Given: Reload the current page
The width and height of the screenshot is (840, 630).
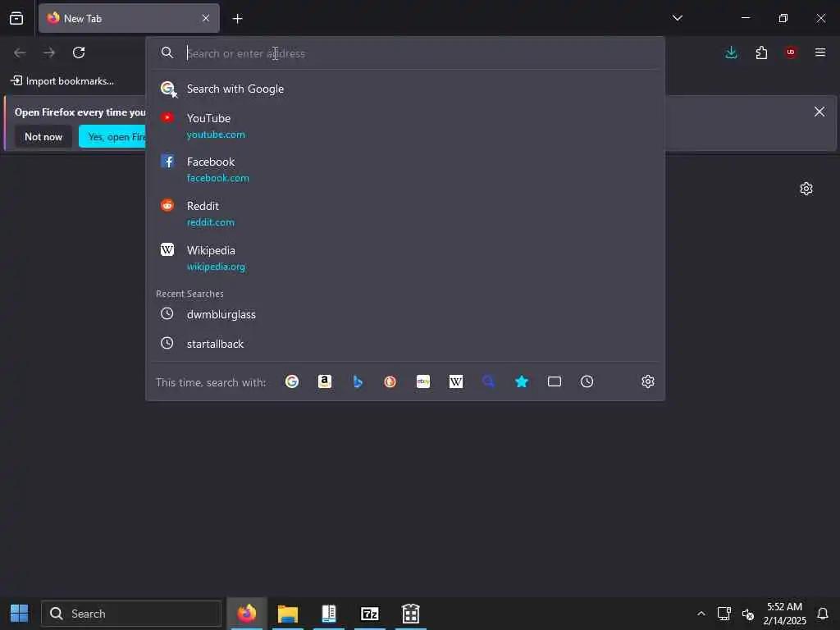Looking at the screenshot, I should 79,52.
